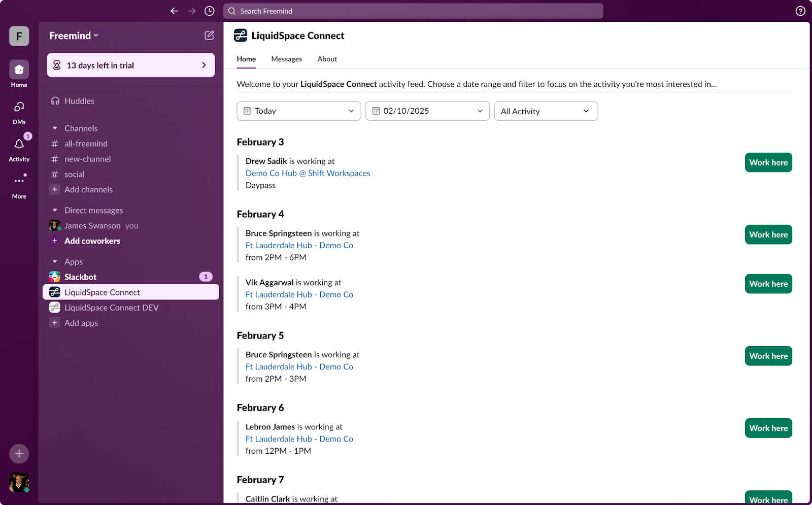Collapse the Channels section
The image size is (812, 505).
(x=55, y=128)
